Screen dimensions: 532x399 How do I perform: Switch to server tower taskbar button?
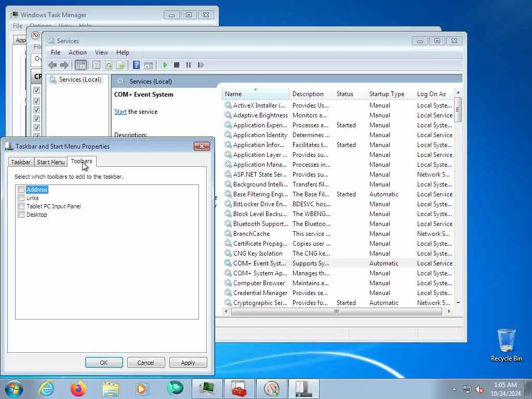point(303,389)
